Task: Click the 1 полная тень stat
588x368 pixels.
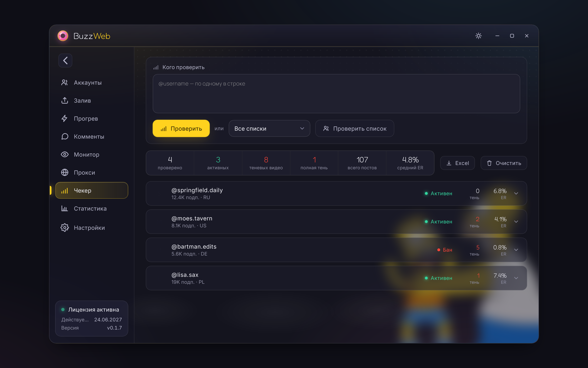Action: point(314,163)
